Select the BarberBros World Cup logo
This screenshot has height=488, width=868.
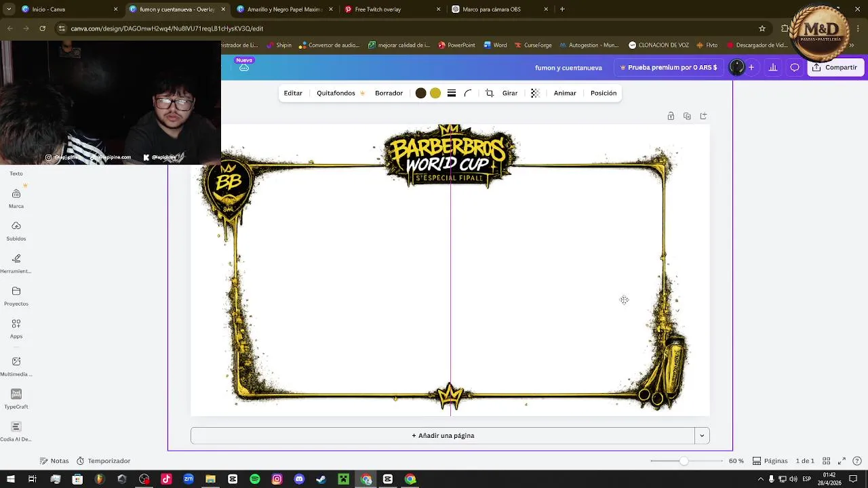click(450, 156)
